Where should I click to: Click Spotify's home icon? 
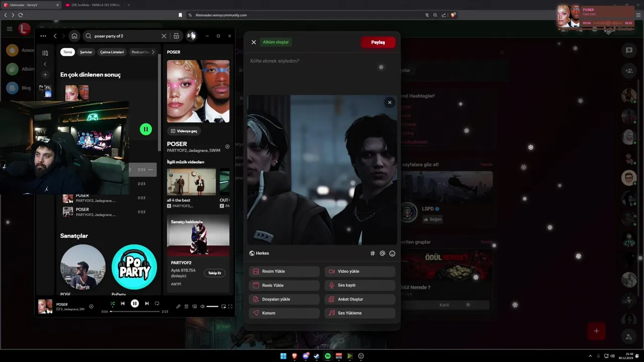(74, 36)
